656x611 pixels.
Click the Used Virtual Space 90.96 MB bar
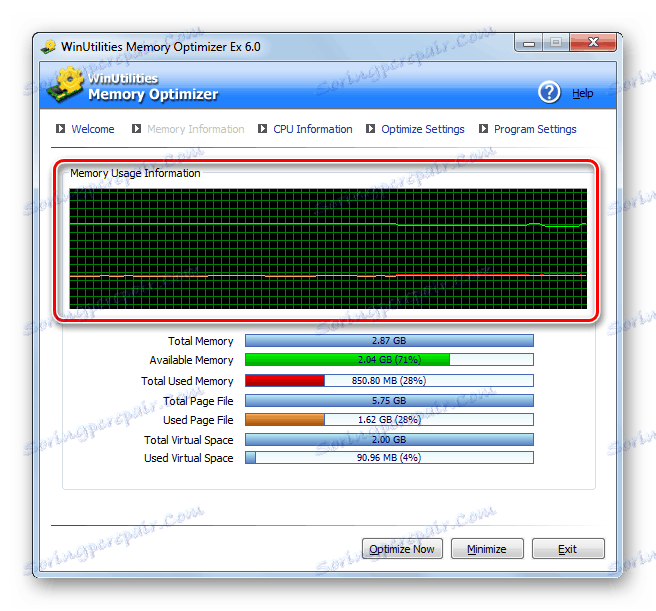point(389,457)
